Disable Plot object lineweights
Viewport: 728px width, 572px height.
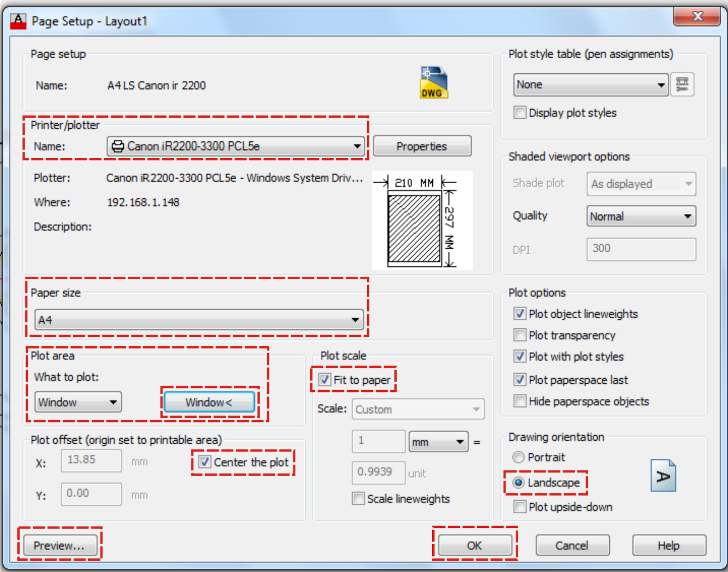[x=520, y=314]
